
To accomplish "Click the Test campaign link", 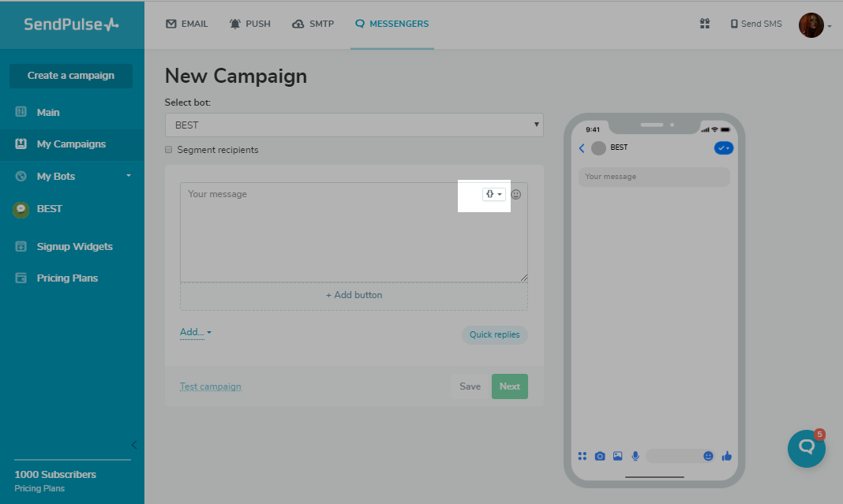I will point(210,386).
